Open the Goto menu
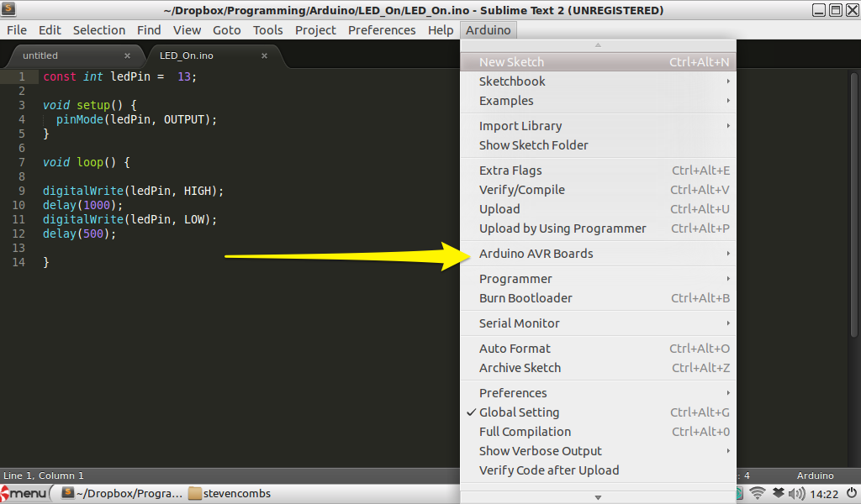Viewport: 861px width, 504px height. 227,30
